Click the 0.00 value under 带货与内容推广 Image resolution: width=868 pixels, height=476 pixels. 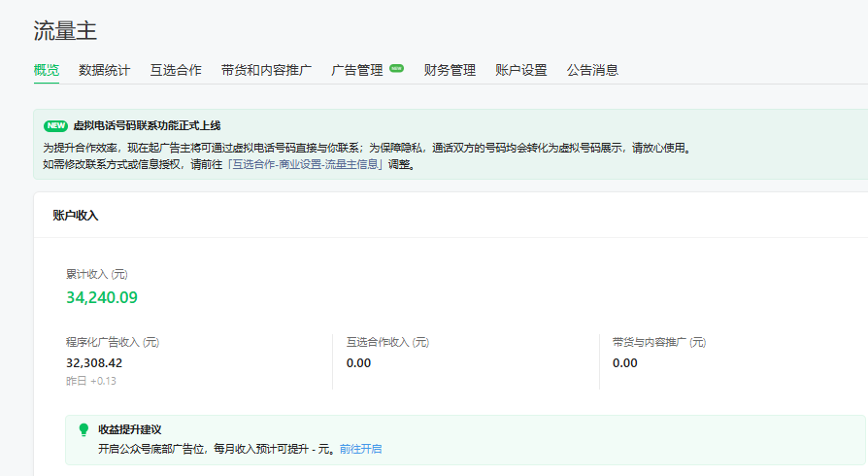[x=625, y=362]
